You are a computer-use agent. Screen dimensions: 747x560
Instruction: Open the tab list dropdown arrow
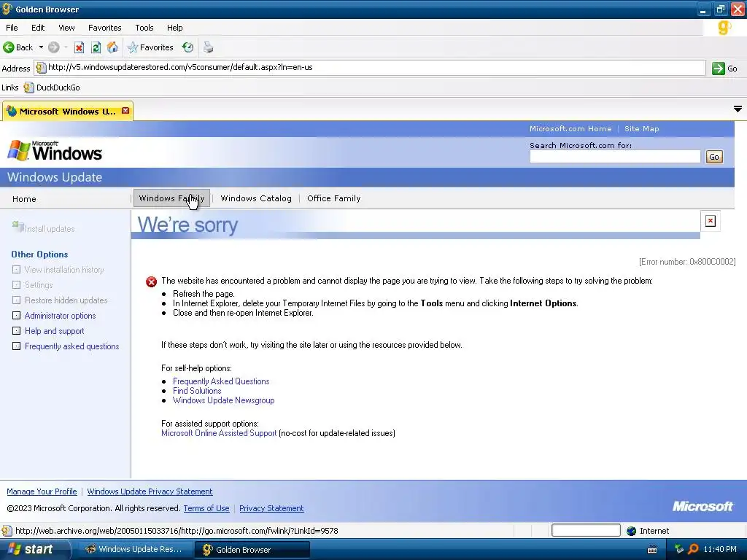coord(738,109)
